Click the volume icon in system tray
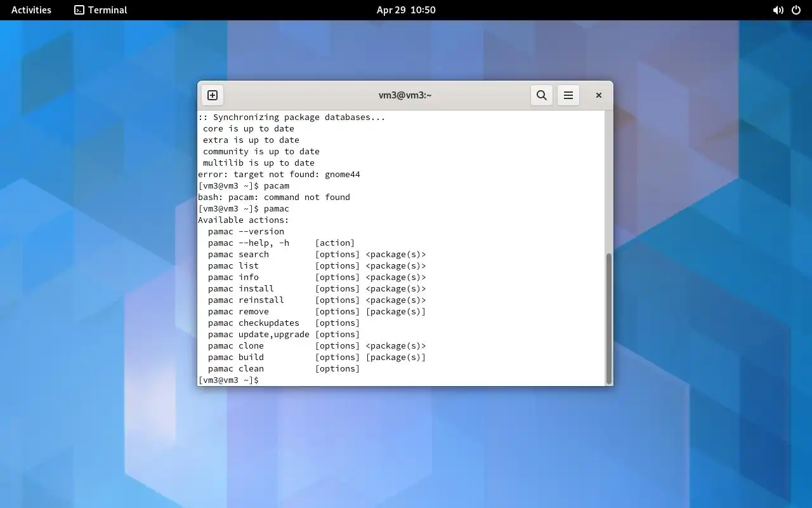This screenshot has height=508, width=812. (778, 10)
